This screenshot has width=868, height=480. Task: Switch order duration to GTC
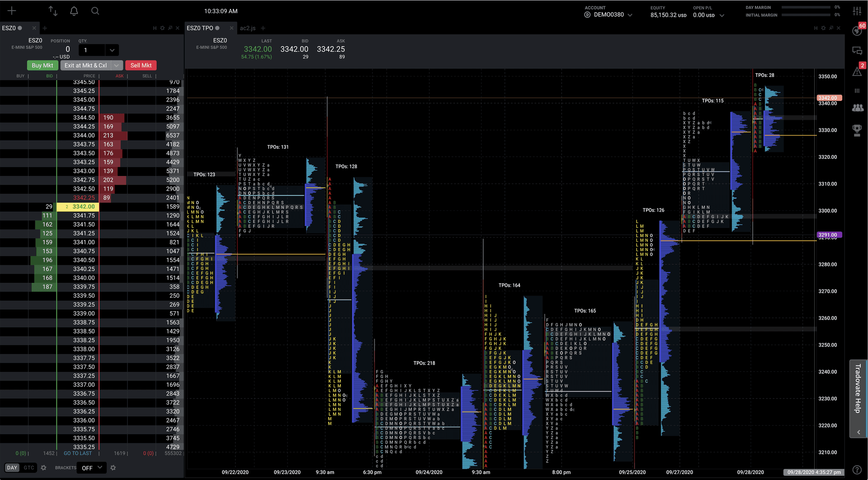tap(29, 468)
